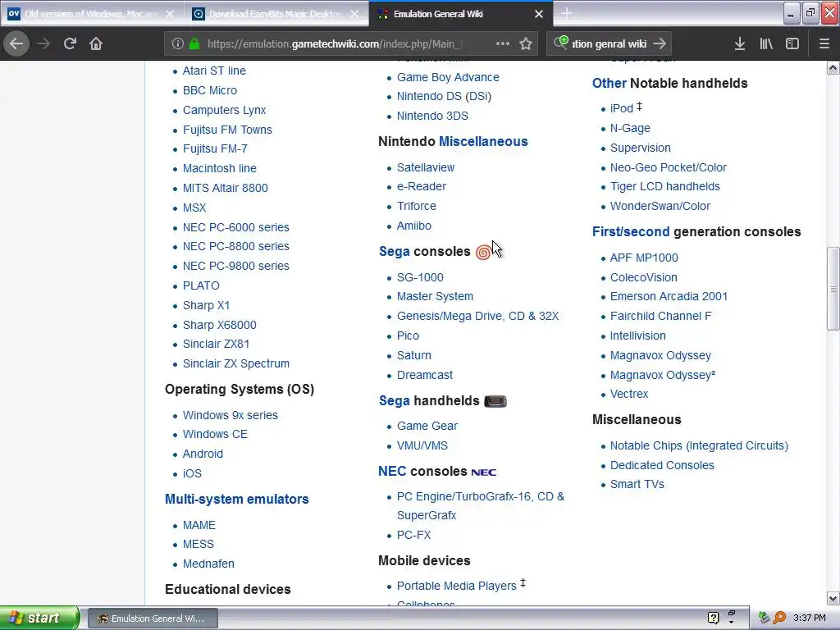
Task: Open the Nintendo 3DS link
Action: click(432, 116)
